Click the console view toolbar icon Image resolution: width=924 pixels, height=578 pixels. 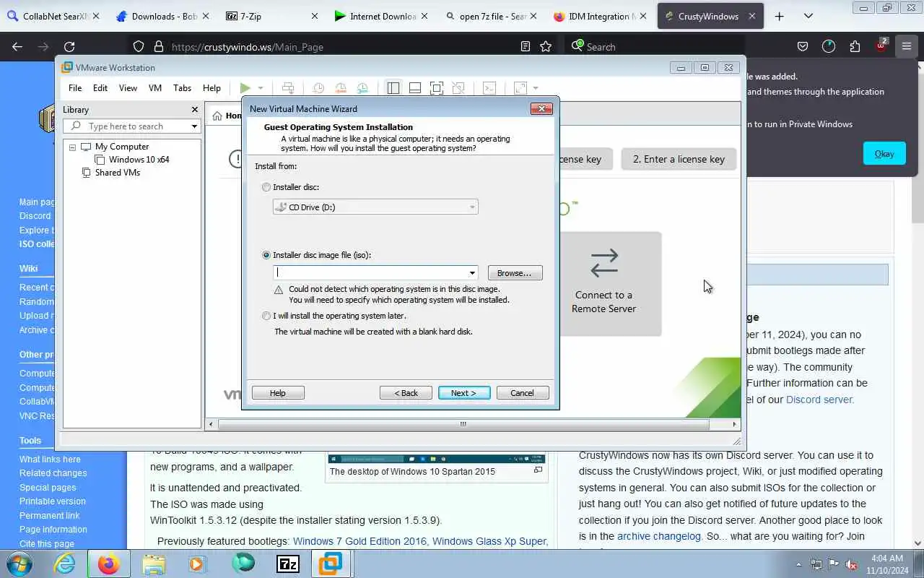(489, 88)
